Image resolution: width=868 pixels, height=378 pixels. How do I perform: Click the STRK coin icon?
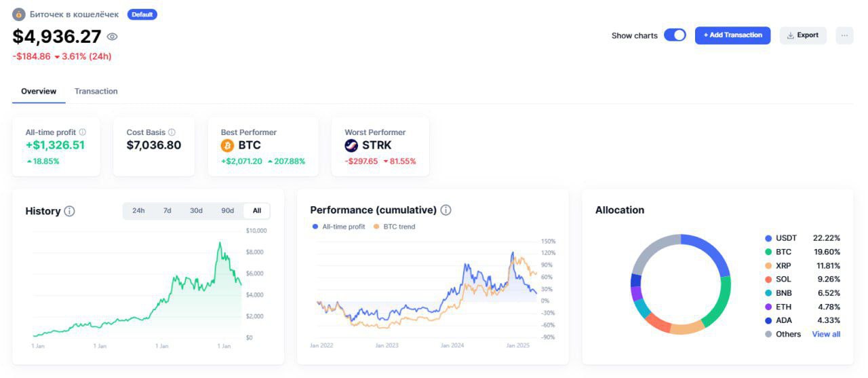[351, 145]
